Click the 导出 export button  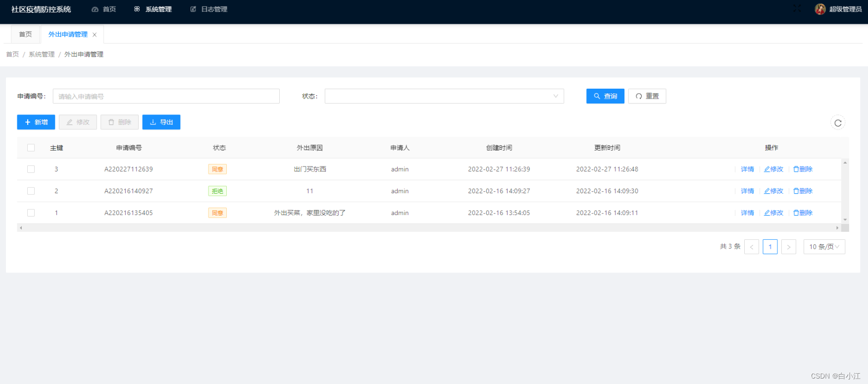point(161,122)
